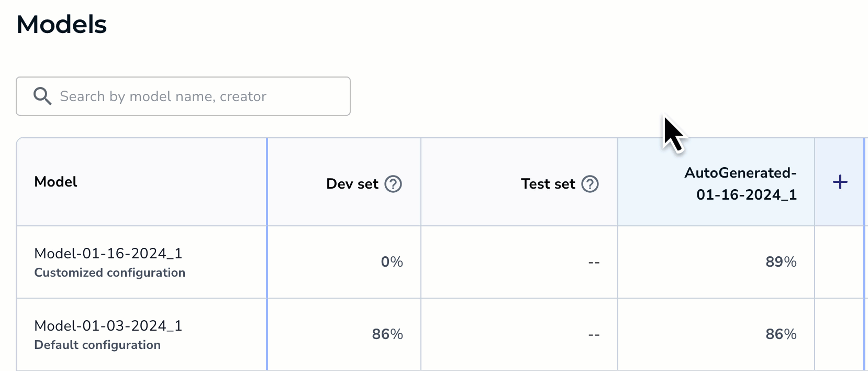Click the plus icon to add column

pyautogui.click(x=840, y=182)
